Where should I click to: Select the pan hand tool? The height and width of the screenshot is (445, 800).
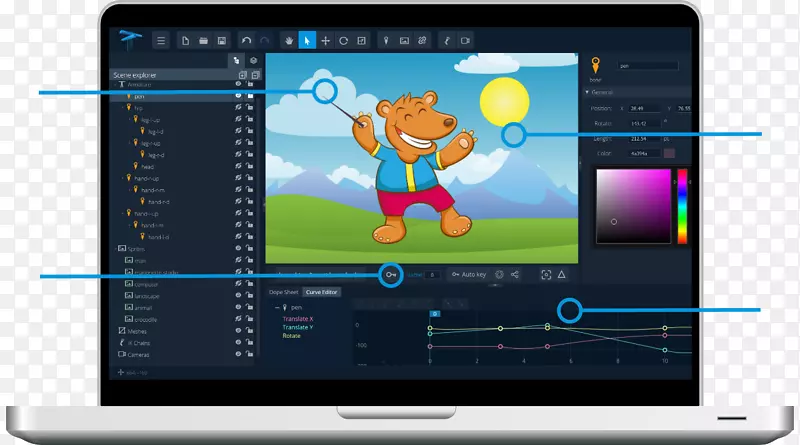click(289, 41)
